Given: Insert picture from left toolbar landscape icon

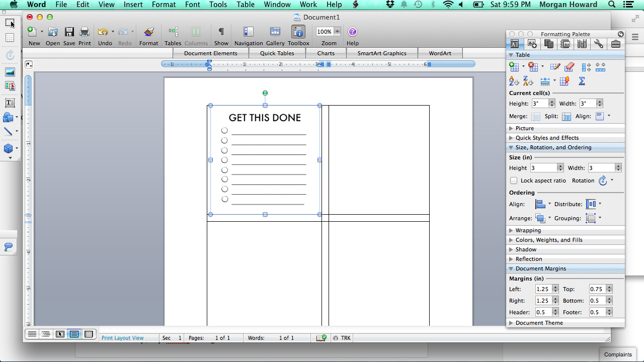Looking at the screenshot, I should pyautogui.click(x=10, y=72).
